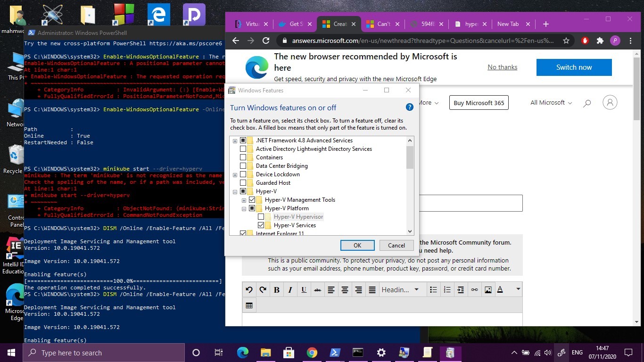Toggle the Hyper-V top-level checkbox
Image resolution: width=644 pixels, height=362 pixels.
point(243,191)
